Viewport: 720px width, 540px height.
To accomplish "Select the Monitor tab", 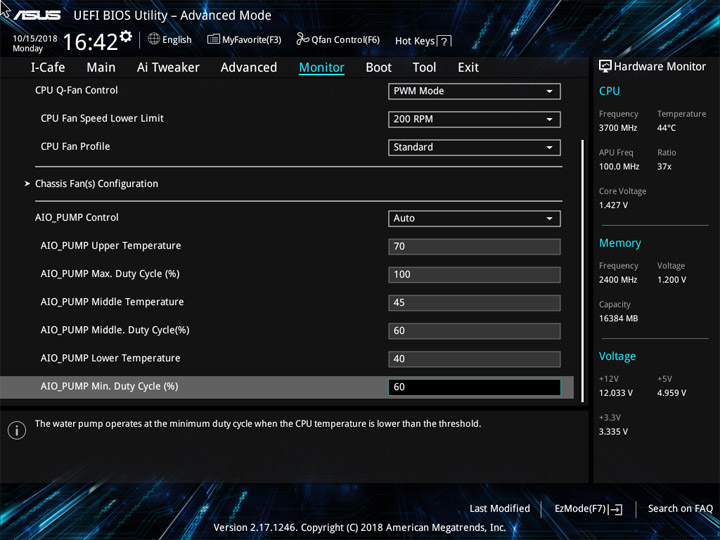I will point(321,68).
